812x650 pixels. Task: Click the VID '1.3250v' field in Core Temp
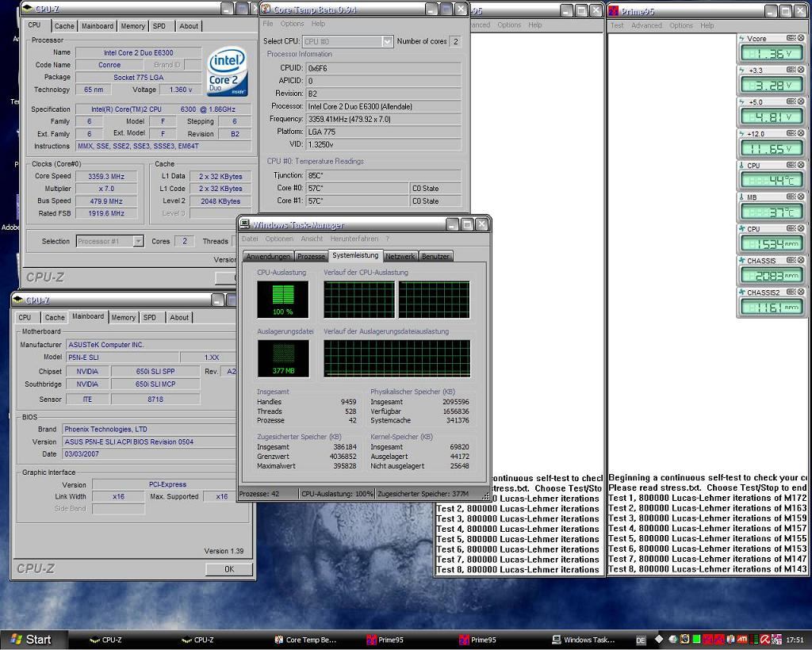coord(383,144)
